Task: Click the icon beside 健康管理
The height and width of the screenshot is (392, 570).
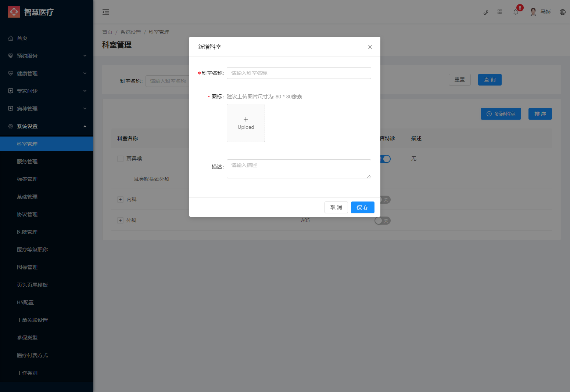Action: click(11, 73)
